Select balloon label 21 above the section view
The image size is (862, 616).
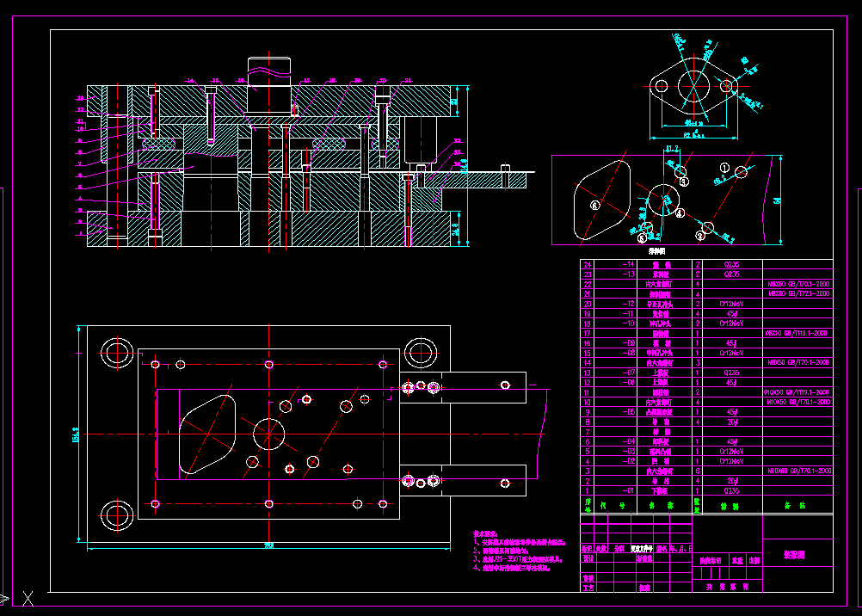(x=408, y=81)
